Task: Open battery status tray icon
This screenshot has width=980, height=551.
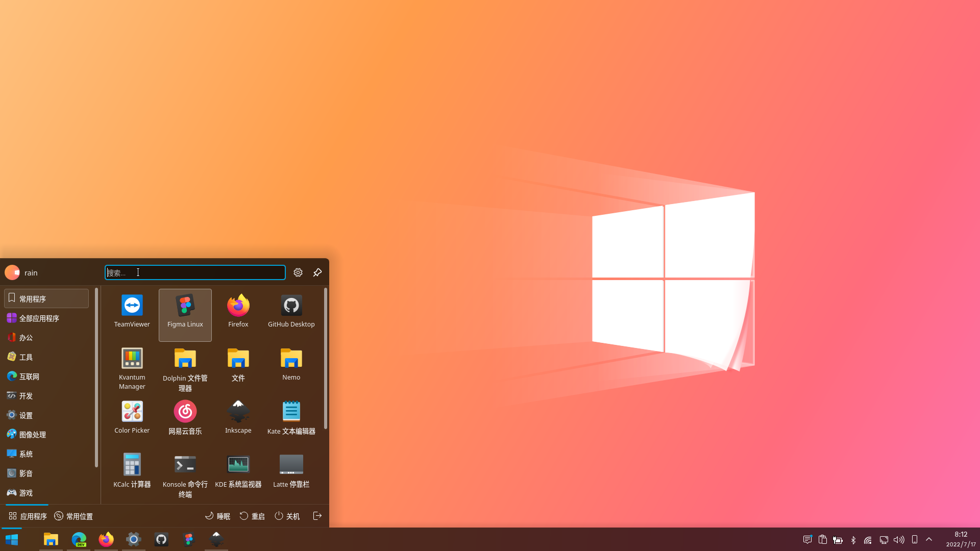Action: (838, 540)
